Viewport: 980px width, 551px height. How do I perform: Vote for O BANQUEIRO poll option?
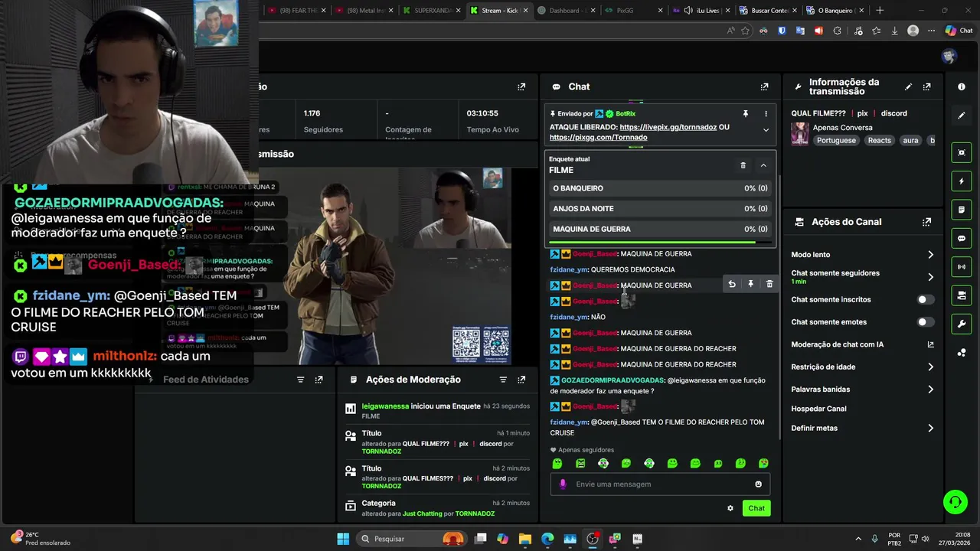[660, 188]
